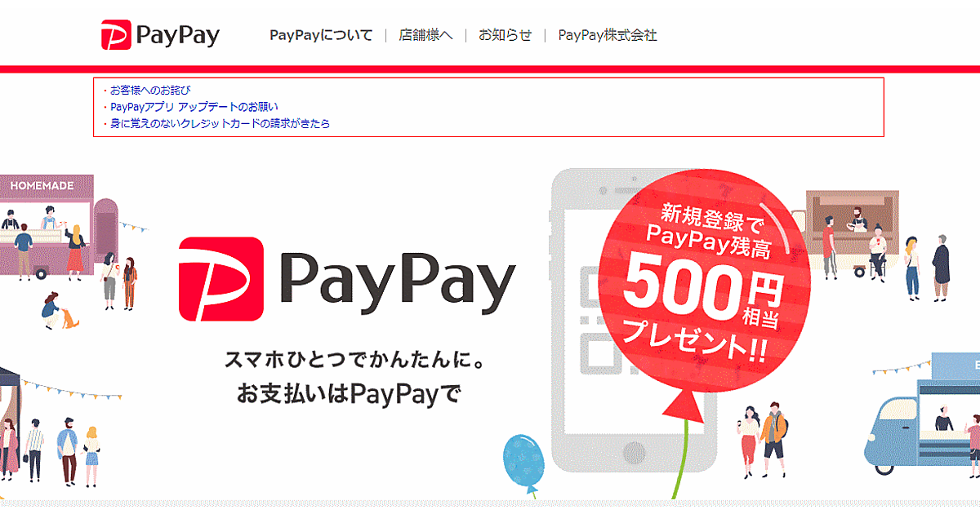Click the large red PayPay hero logo icon
Image resolution: width=980 pixels, height=514 pixels.
[220, 278]
